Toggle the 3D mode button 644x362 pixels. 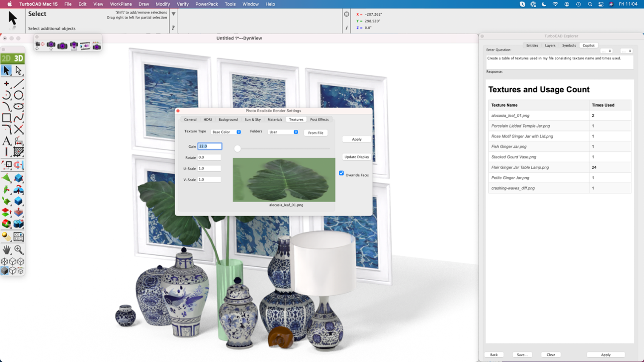[x=18, y=59]
